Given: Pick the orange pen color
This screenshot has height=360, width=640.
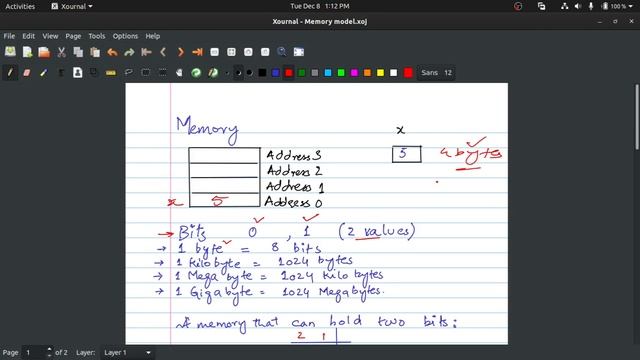Looking at the screenshot, I should tap(367, 73).
